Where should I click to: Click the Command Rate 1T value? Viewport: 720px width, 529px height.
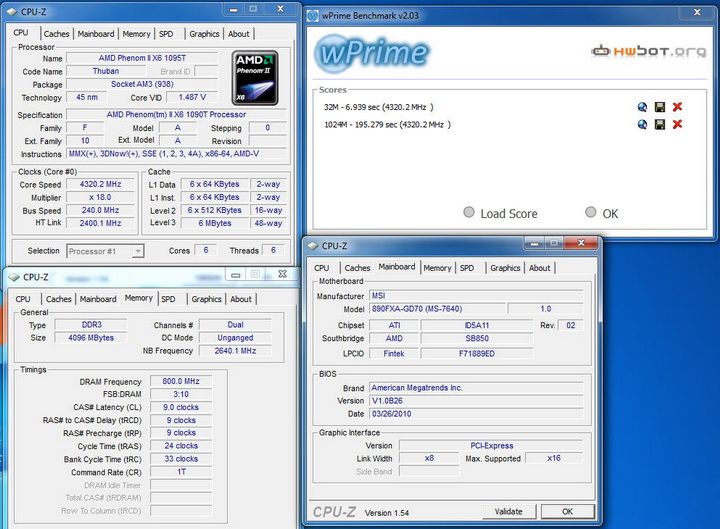point(181,472)
